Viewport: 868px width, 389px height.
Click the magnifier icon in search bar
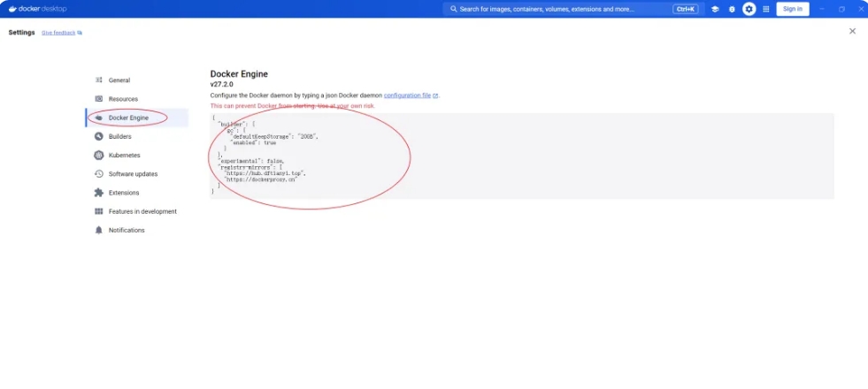pyautogui.click(x=453, y=9)
